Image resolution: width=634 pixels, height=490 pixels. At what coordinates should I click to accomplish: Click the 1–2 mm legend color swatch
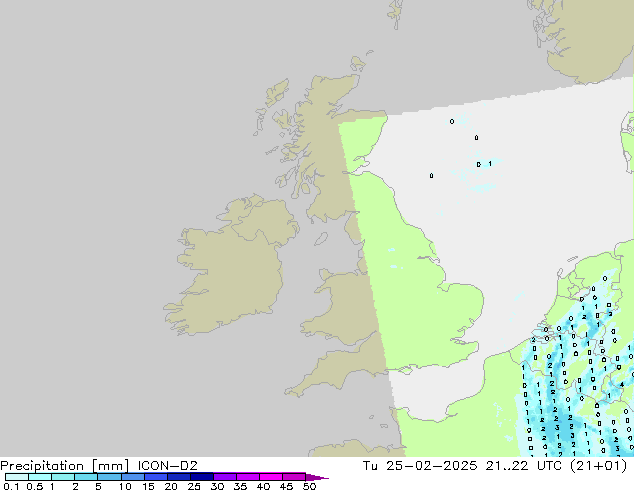[63, 477]
